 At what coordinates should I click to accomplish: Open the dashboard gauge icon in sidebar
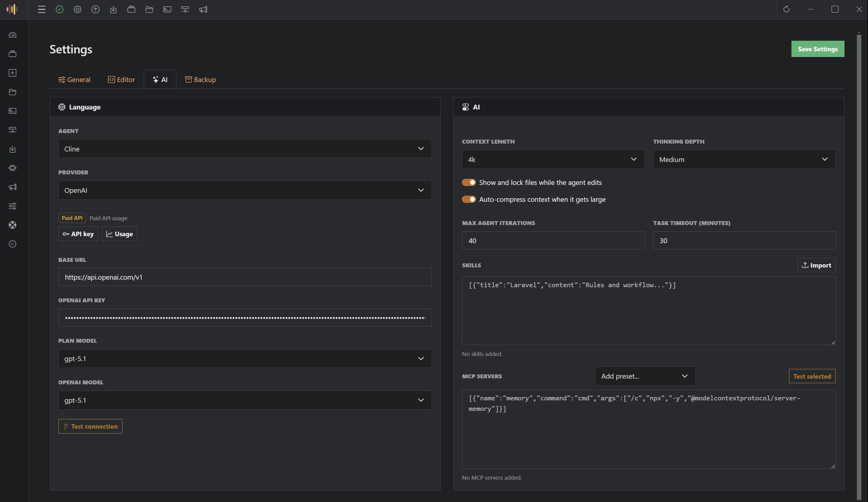point(12,35)
